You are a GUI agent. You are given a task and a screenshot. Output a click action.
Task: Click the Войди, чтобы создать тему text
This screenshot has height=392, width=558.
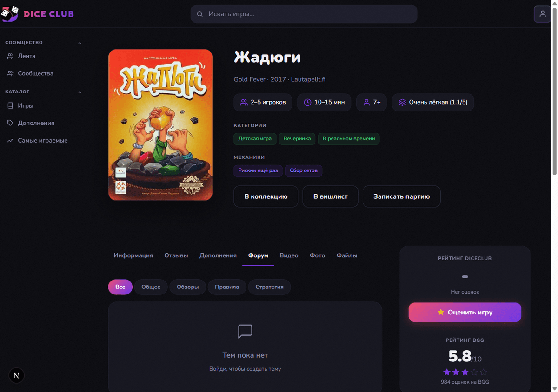245,369
